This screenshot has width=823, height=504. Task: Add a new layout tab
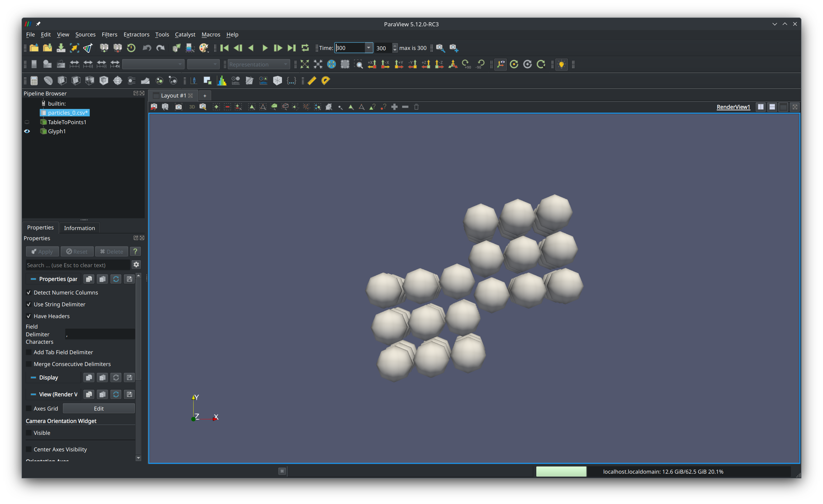204,96
